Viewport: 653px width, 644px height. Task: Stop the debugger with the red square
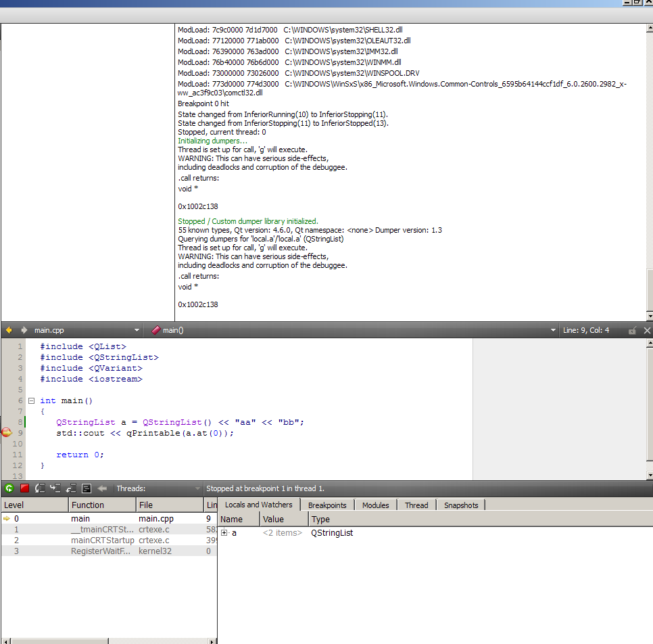[24, 488]
